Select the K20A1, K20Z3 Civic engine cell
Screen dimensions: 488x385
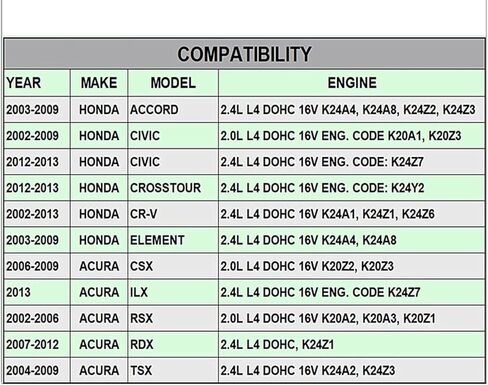pos(352,136)
